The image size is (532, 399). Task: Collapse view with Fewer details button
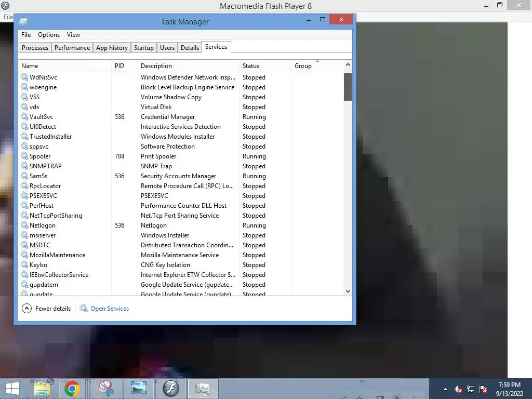coord(46,309)
